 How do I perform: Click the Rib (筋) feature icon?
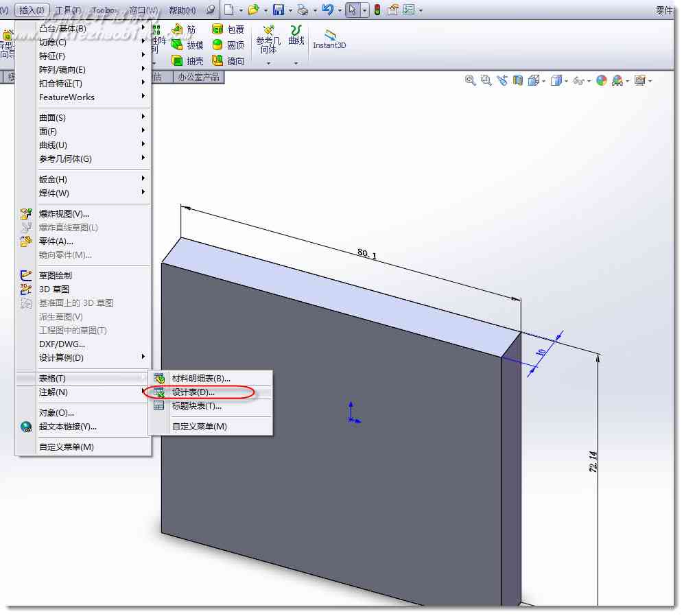click(177, 29)
